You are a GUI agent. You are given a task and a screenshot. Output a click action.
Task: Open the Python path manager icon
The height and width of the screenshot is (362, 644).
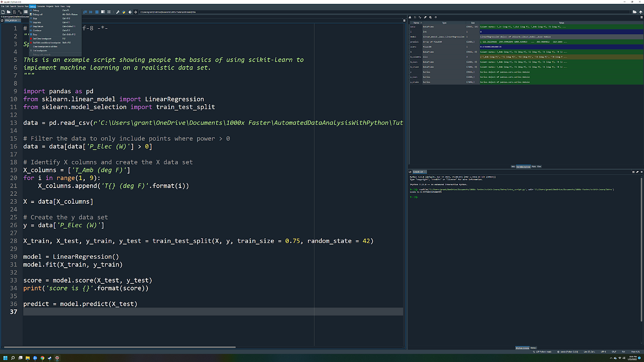tap(124, 12)
